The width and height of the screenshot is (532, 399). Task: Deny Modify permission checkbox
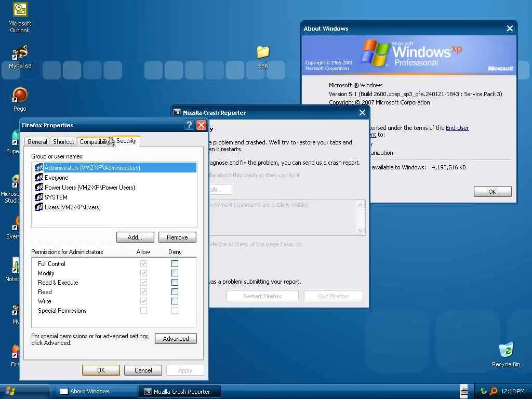pos(175,273)
